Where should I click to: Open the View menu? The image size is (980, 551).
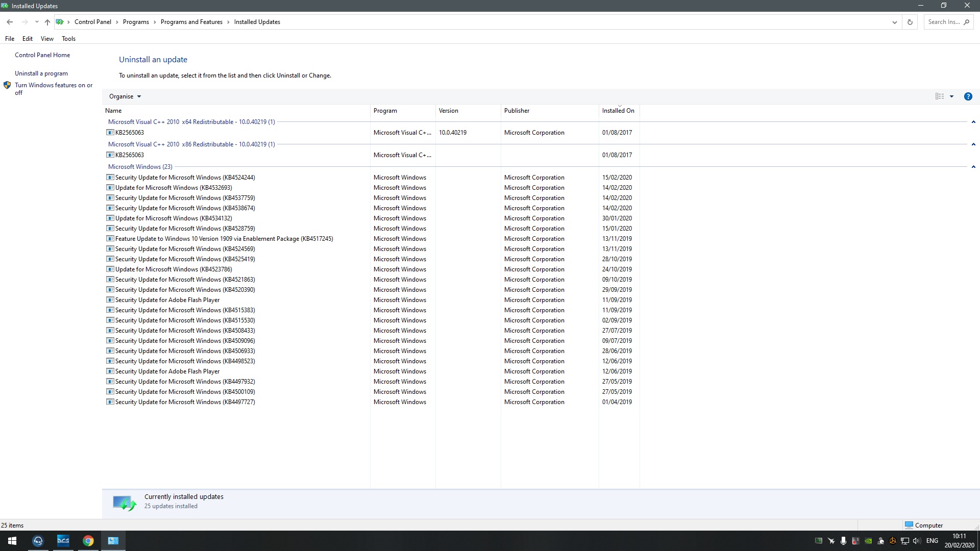47,39
